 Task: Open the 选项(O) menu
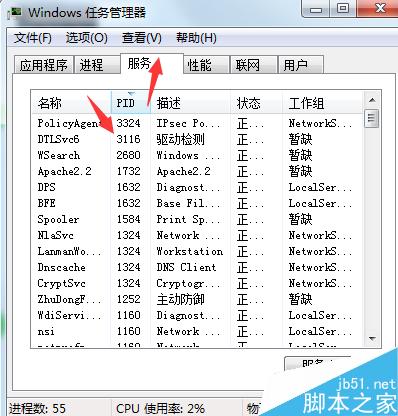click(x=86, y=38)
